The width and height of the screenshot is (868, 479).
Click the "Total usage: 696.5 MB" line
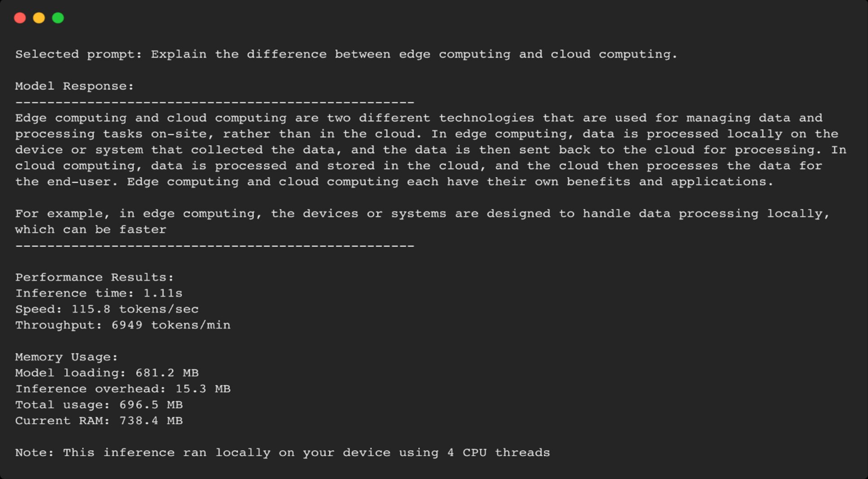tap(99, 405)
